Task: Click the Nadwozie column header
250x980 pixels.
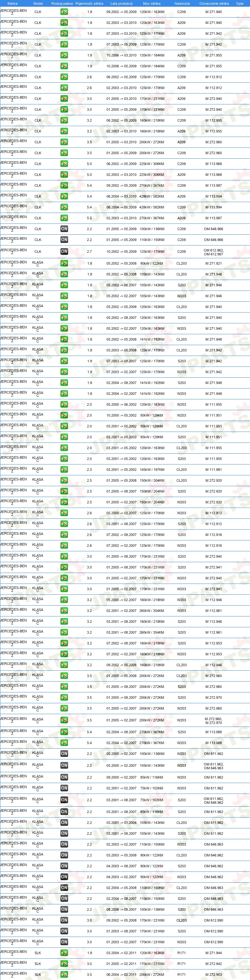Action: coord(182,4)
